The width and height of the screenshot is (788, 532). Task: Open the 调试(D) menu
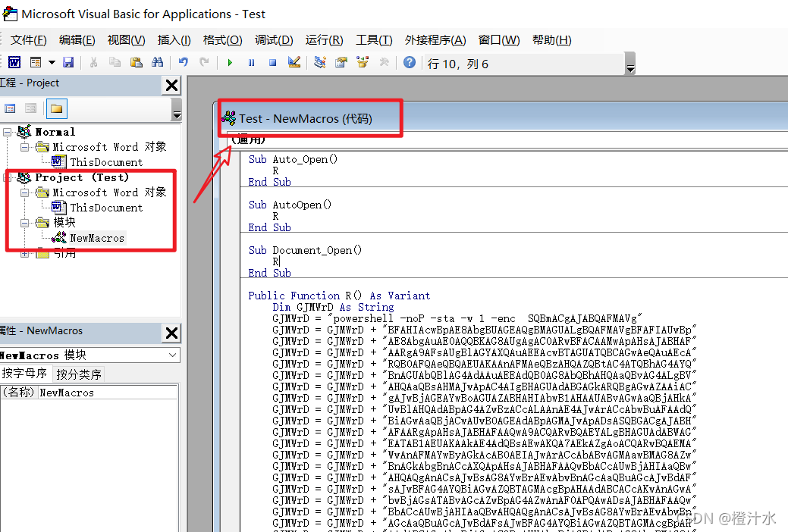(274, 40)
